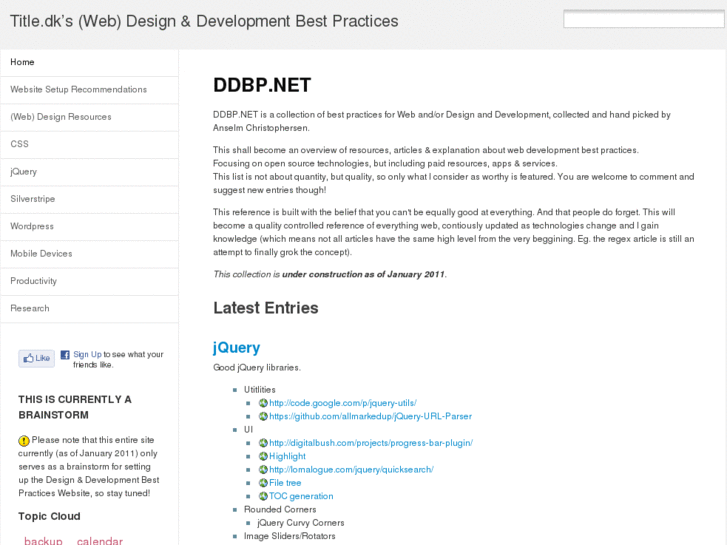Viewport: 727px width, 545px height.
Task: Click the Facebook Like button
Action: pos(37,358)
